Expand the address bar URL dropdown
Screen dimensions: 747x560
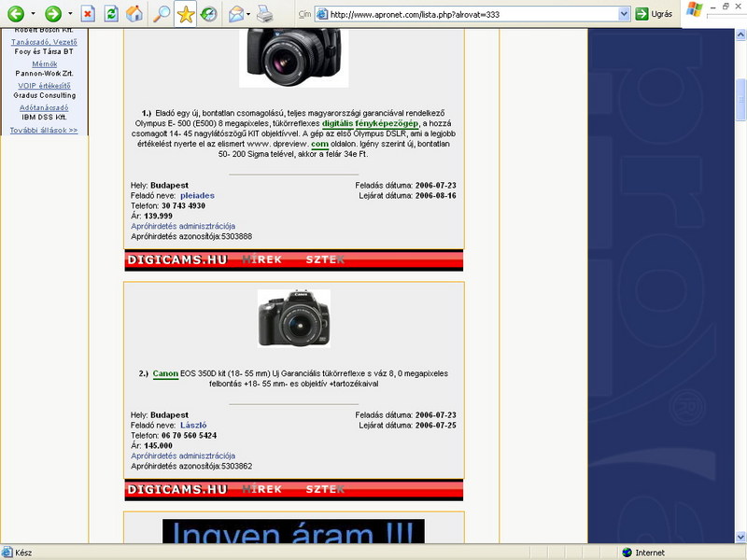(x=624, y=14)
